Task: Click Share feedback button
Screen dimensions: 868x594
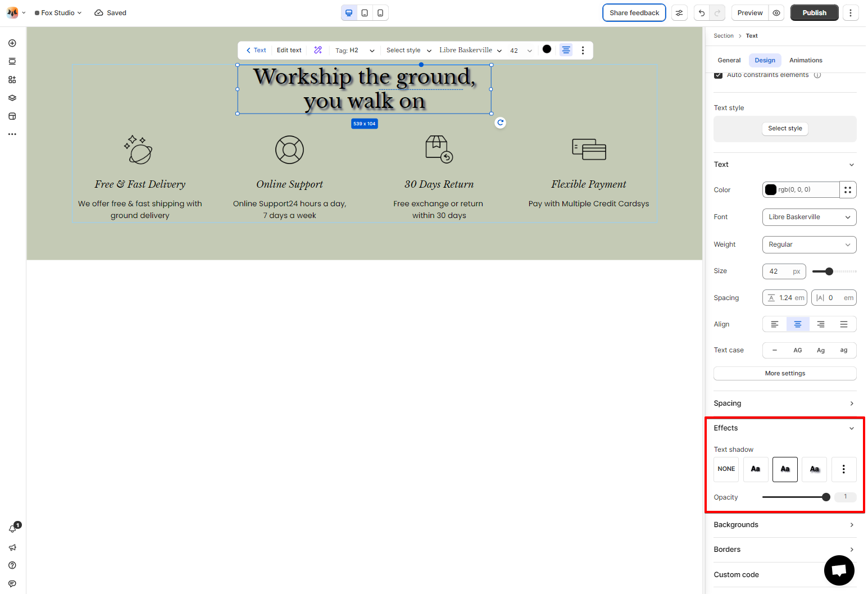Action: coord(634,13)
